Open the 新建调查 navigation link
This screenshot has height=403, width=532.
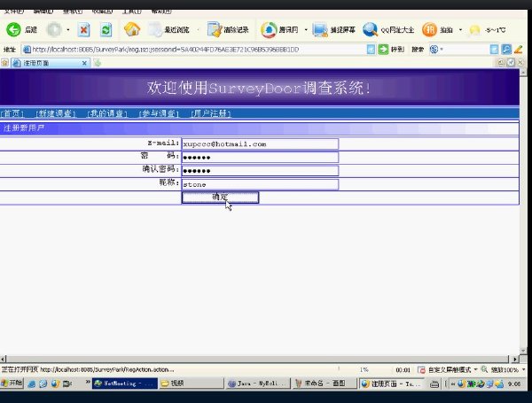click(55, 113)
